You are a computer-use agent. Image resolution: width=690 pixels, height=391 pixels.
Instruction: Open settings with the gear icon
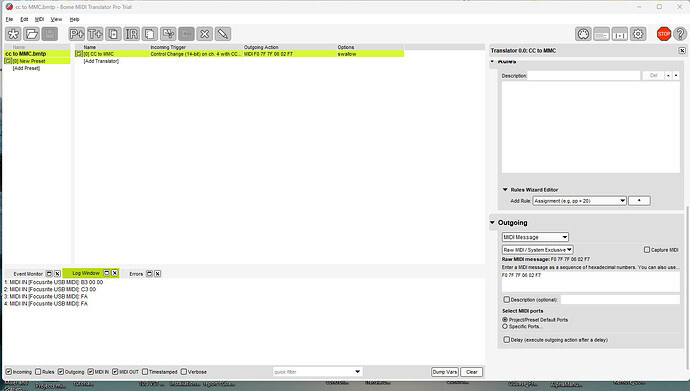(x=638, y=34)
